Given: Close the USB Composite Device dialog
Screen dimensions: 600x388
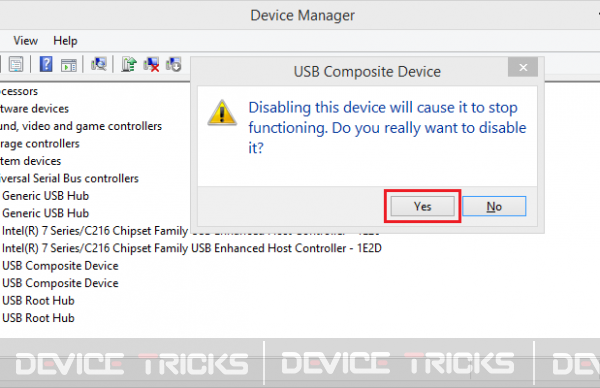Looking at the screenshot, I should click(523, 67).
